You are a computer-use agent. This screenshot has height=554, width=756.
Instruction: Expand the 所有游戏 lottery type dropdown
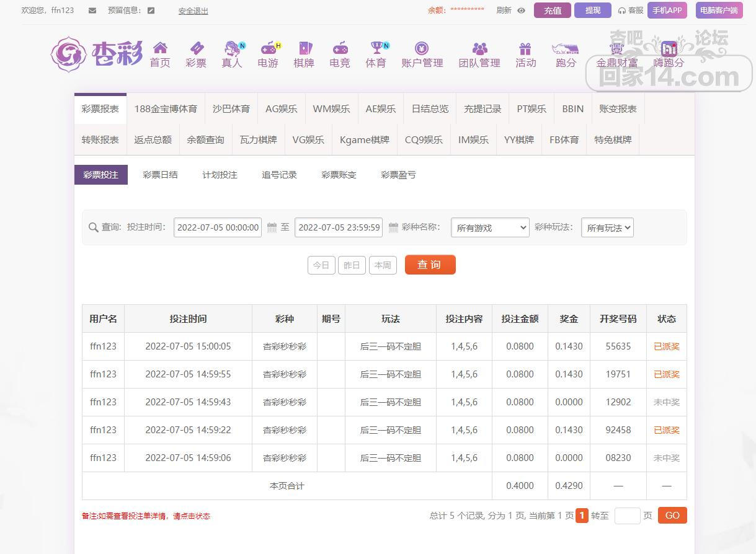click(x=490, y=228)
